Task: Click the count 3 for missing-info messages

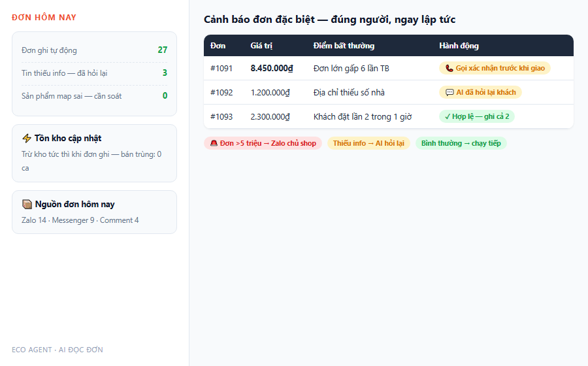Action: coord(165,73)
